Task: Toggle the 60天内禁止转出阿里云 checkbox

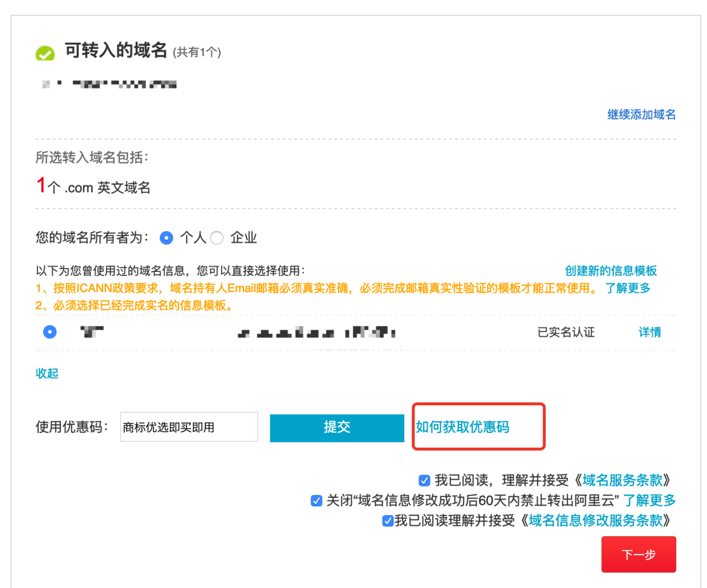Action: (316, 501)
